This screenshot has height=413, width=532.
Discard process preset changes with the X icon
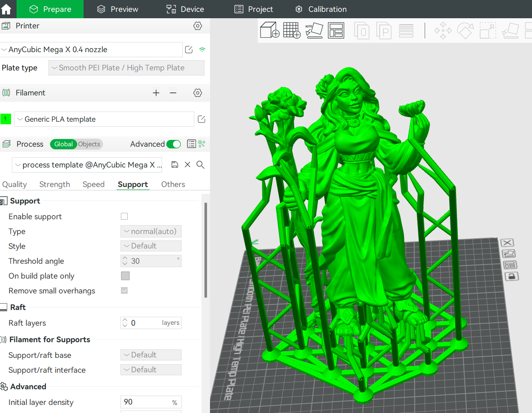point(188,165)
